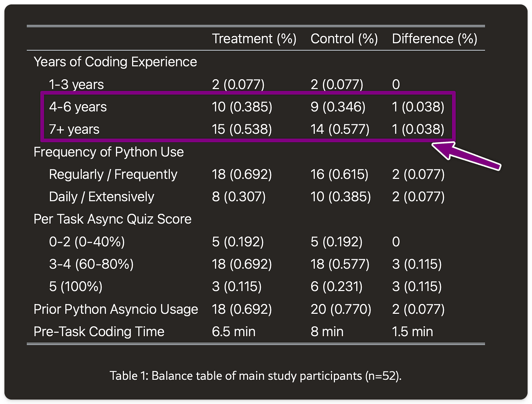Screen dimensions: 532x404
Task: Click the 1-3 years row label
Action: point(76,84)
